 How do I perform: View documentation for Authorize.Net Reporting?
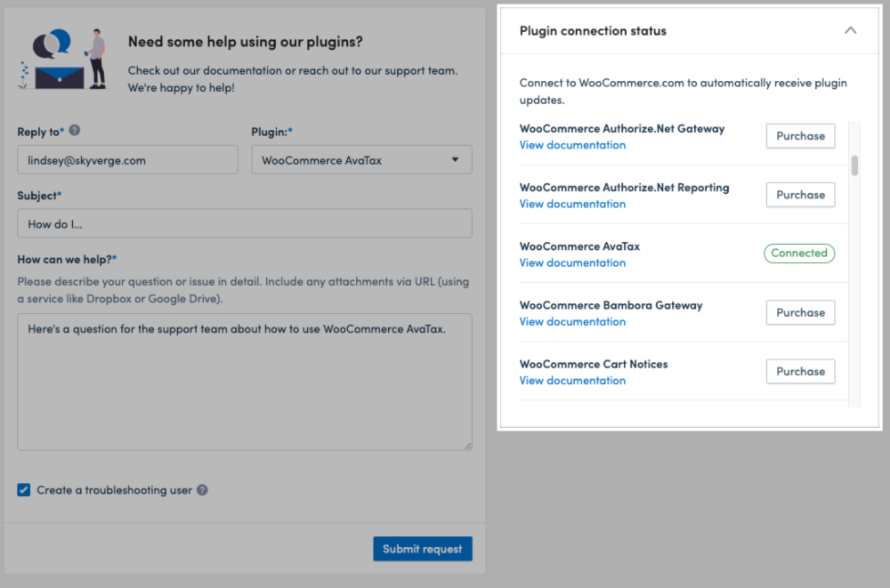click(x=572, y=205)
